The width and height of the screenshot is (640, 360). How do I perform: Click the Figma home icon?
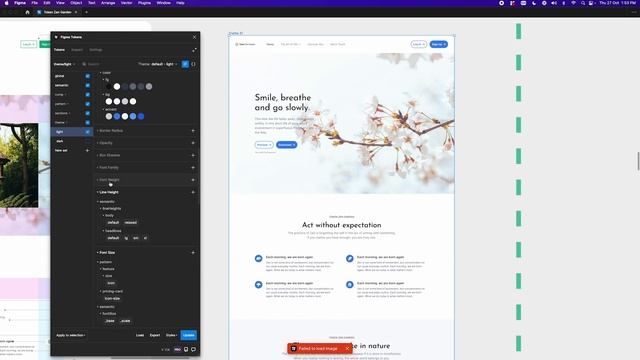(x=27, y=12)
